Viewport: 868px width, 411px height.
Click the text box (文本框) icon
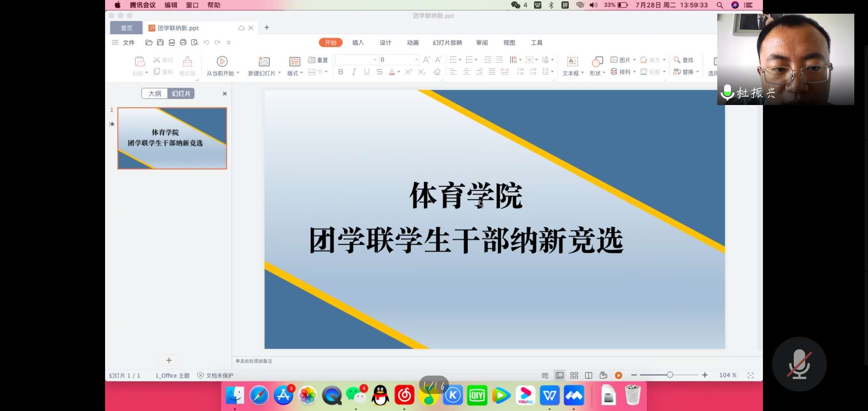pyautogui.click(x=572, y=62)
